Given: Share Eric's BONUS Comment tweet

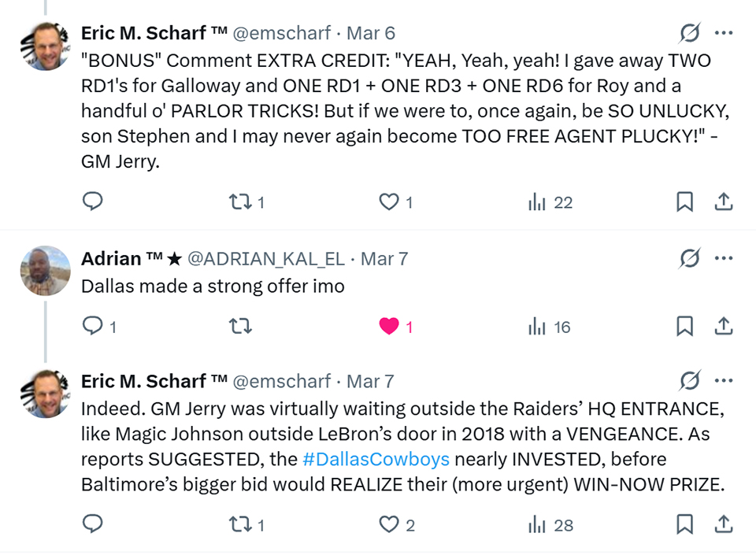Looking at the screenshot, I should point(723,202).
